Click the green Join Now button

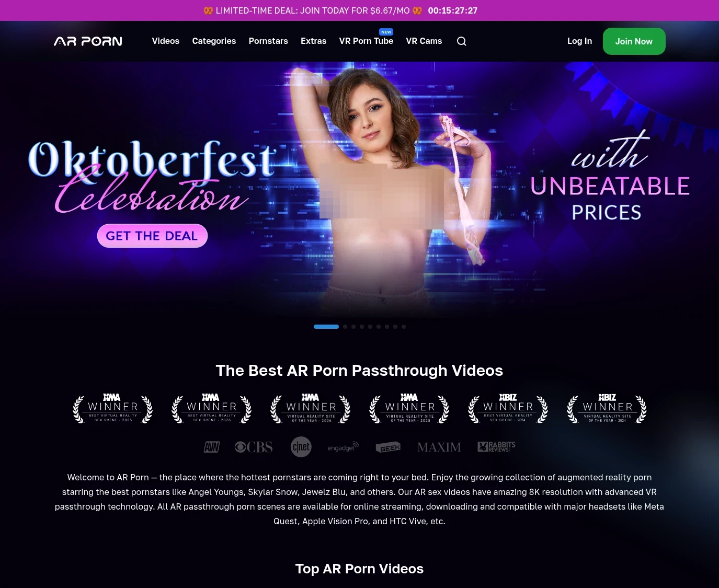click(x=634, y=41)
